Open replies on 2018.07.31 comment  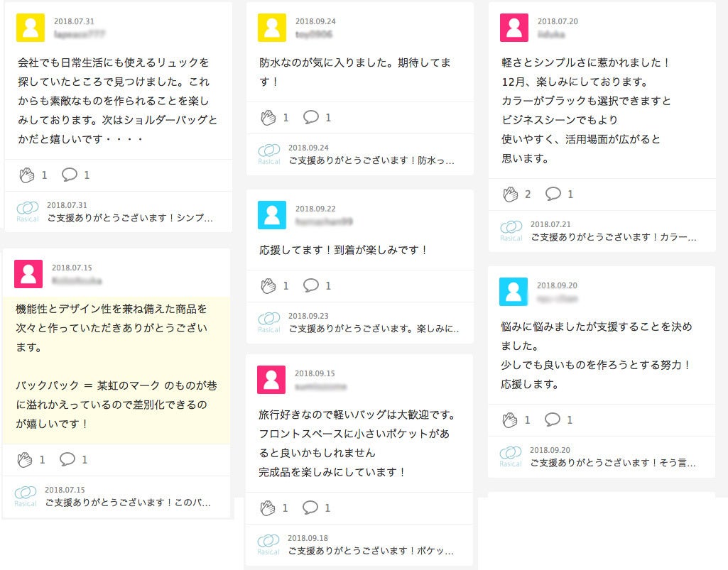(x=70, y=175)
